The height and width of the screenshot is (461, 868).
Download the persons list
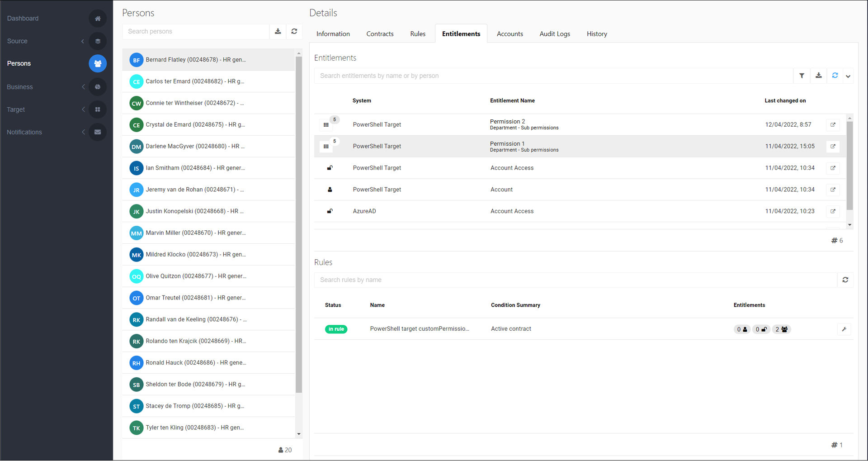point(278,31)
